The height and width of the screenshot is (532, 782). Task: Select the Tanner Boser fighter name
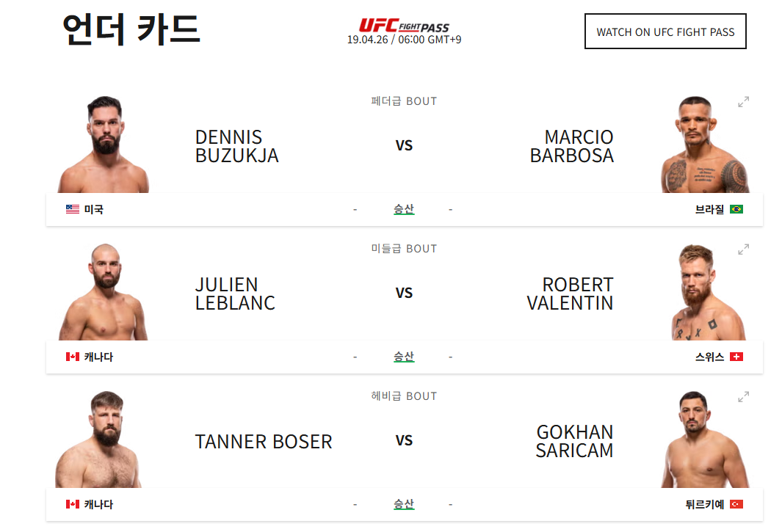[263, 442]
